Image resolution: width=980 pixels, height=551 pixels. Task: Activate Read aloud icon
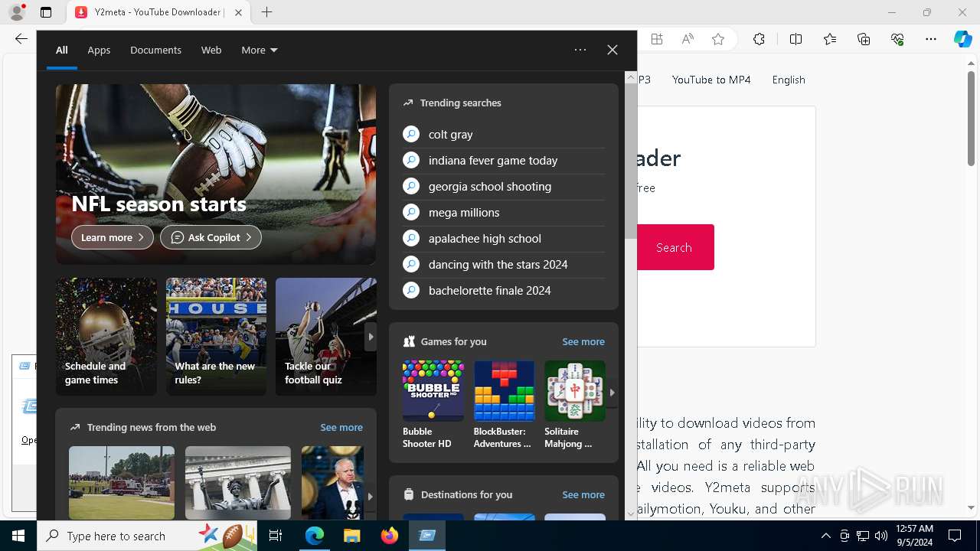click(688, 39)
